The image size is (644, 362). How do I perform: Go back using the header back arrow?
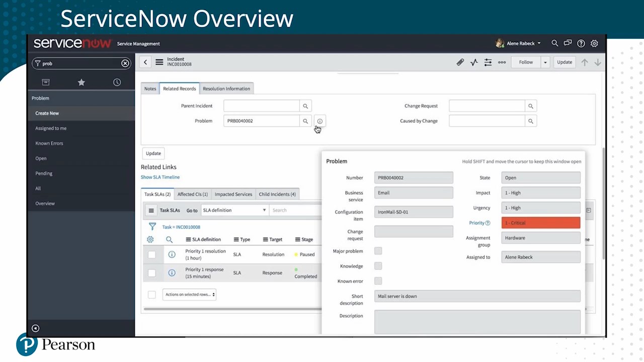[x=145, y=62]
